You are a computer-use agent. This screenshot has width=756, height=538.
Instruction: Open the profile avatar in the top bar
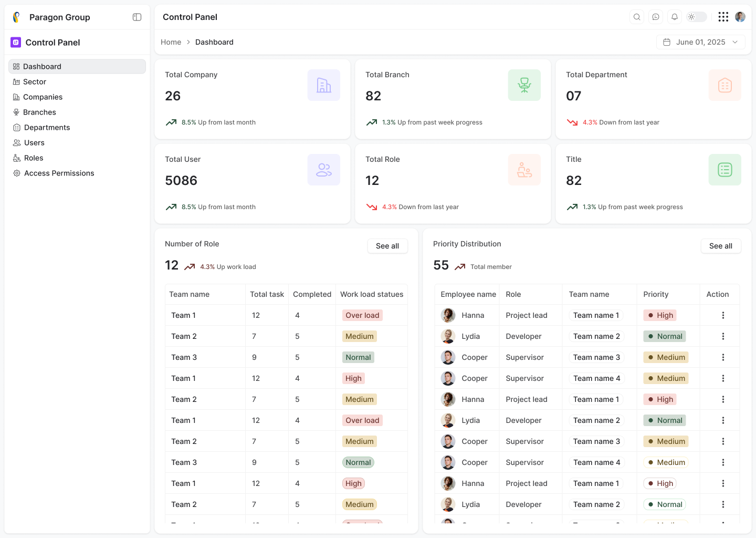[740, 16]
